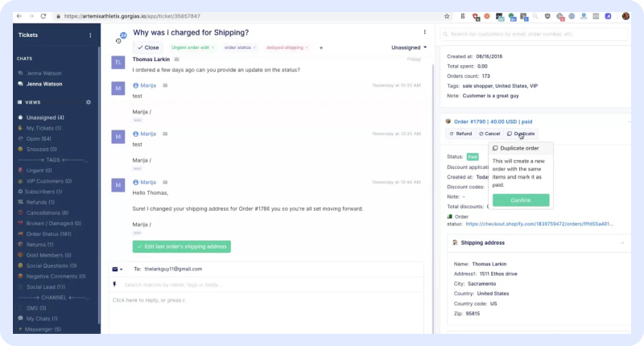This screenshot has width=644, height=346.
Task: Open the Views settings gear
Action: pos(89,102)
